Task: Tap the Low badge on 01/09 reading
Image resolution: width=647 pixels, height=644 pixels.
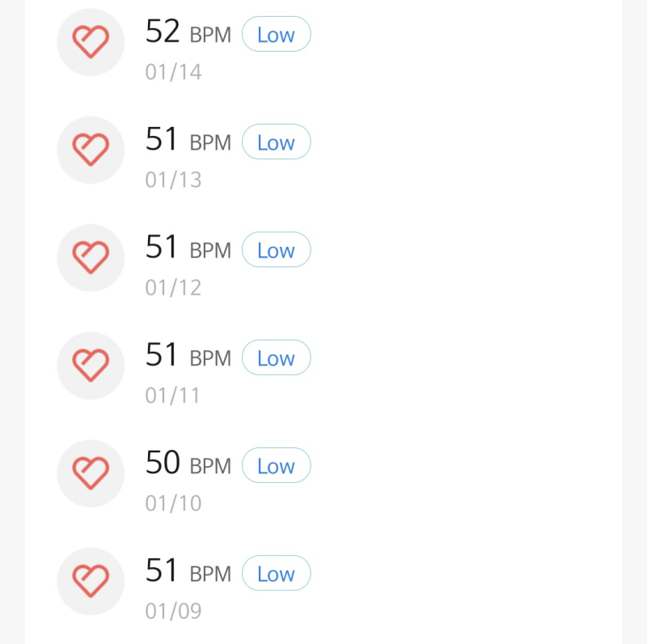Action: (276, 573)
